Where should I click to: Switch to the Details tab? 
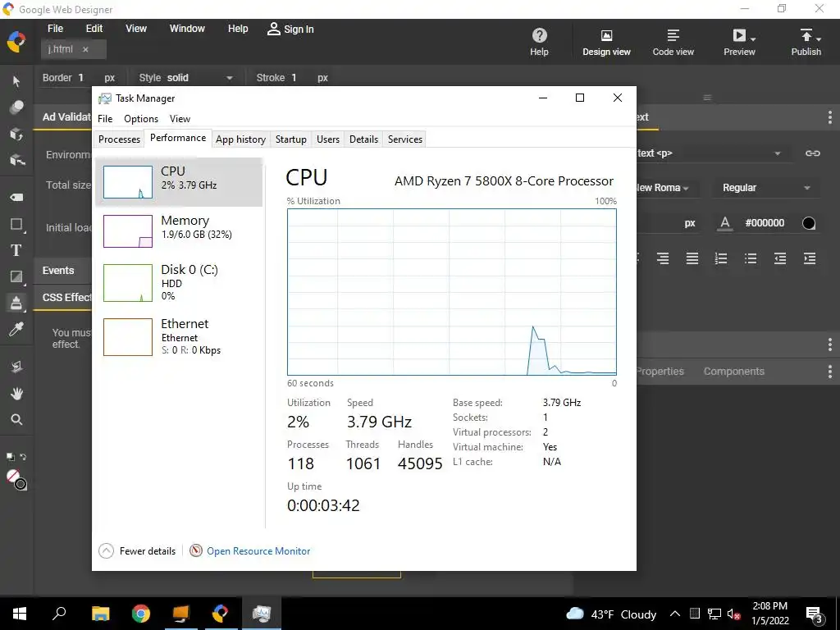[x=363, y=139]
